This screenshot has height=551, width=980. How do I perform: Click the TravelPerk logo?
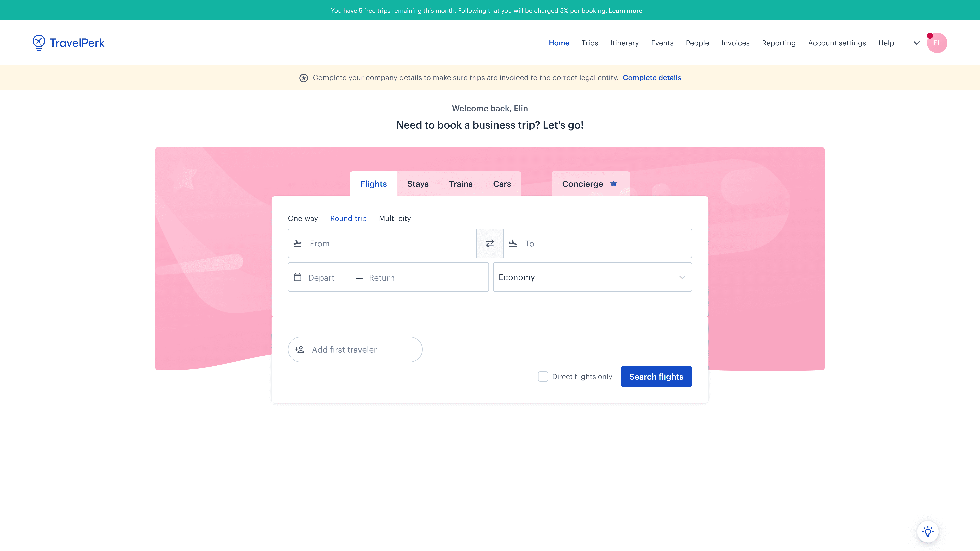(x=69, y=43)
